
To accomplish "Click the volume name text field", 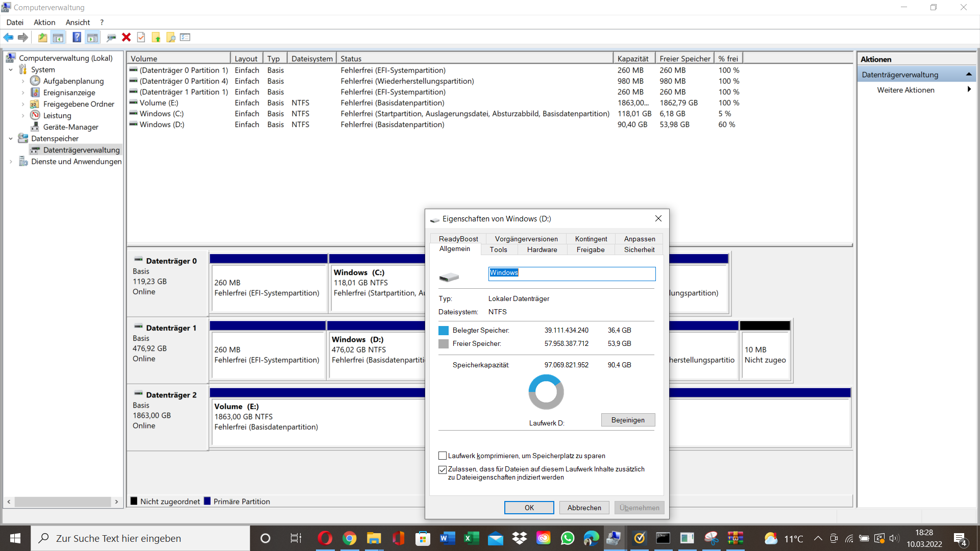I will click(572, 273).
